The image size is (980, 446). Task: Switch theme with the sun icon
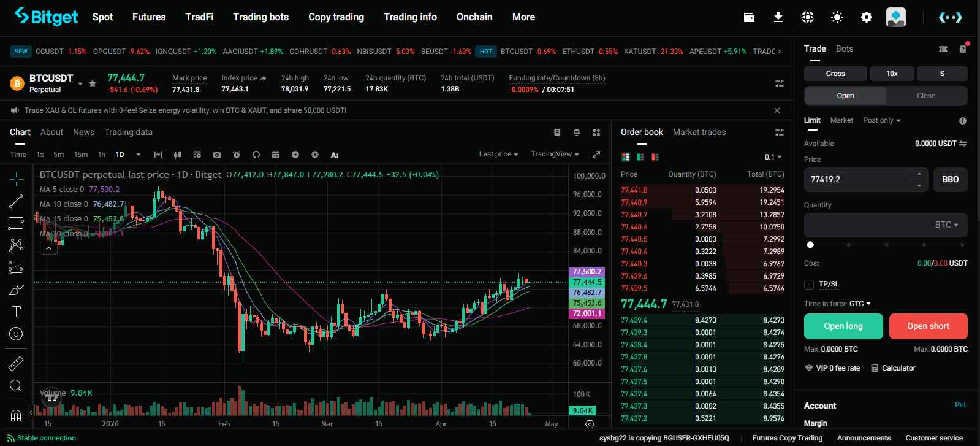pos(837,17)
